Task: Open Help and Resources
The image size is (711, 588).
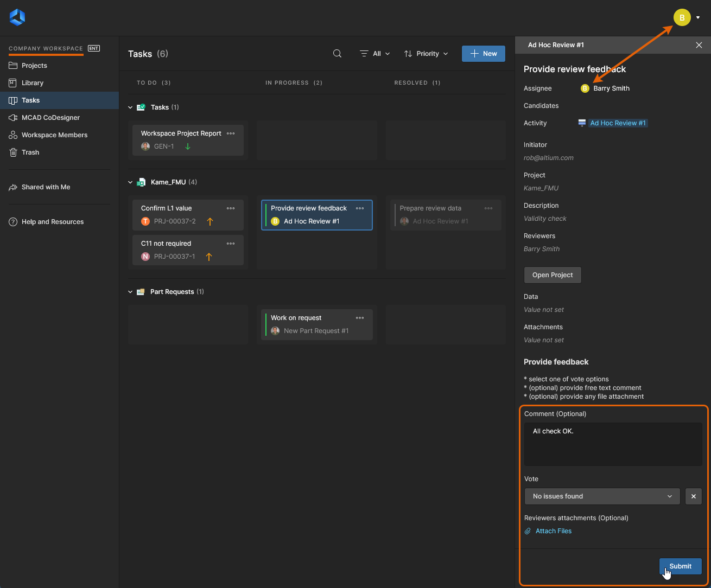Action: 59,222
